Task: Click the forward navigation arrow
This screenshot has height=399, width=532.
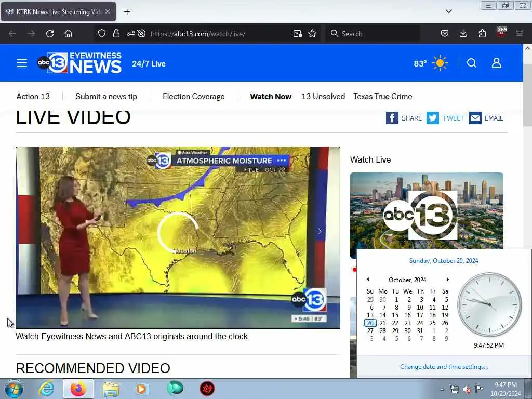Action: pyautogui.click(x=31, y=34)
